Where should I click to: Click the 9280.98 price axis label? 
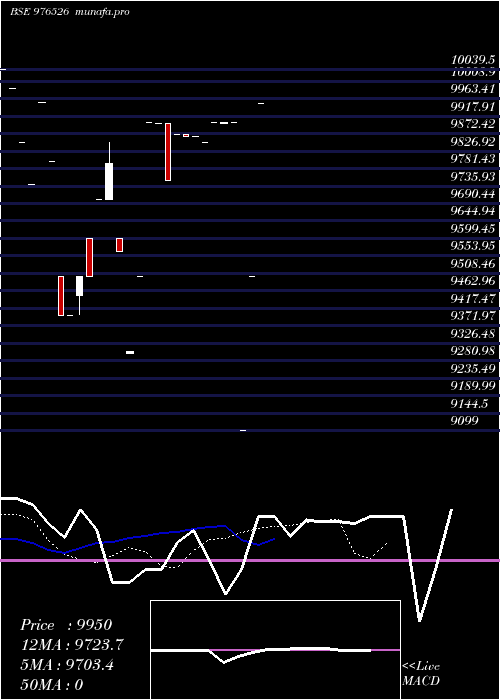pyautogui.click(x=473, y=351)
